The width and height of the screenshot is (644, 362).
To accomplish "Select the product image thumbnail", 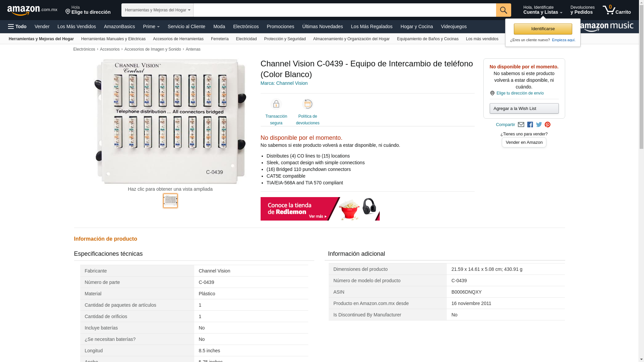I will [170, 201].
